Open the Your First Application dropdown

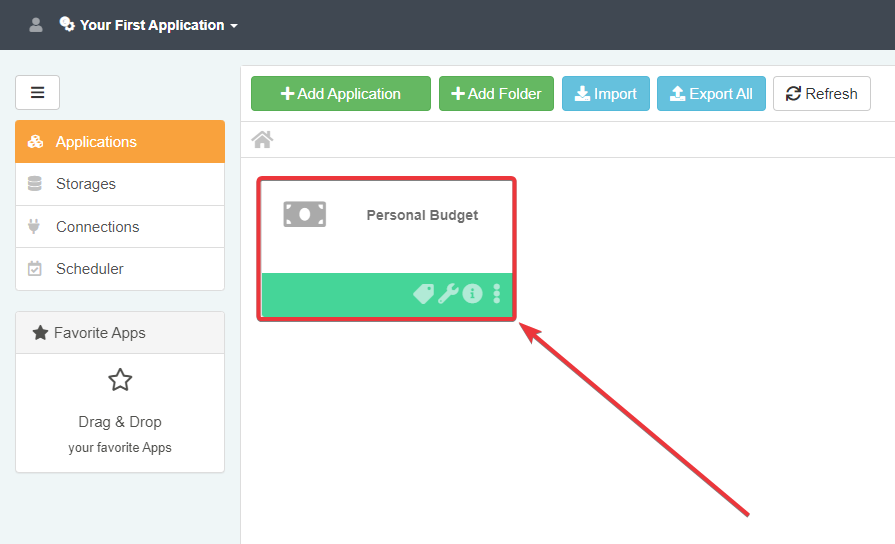150,25
